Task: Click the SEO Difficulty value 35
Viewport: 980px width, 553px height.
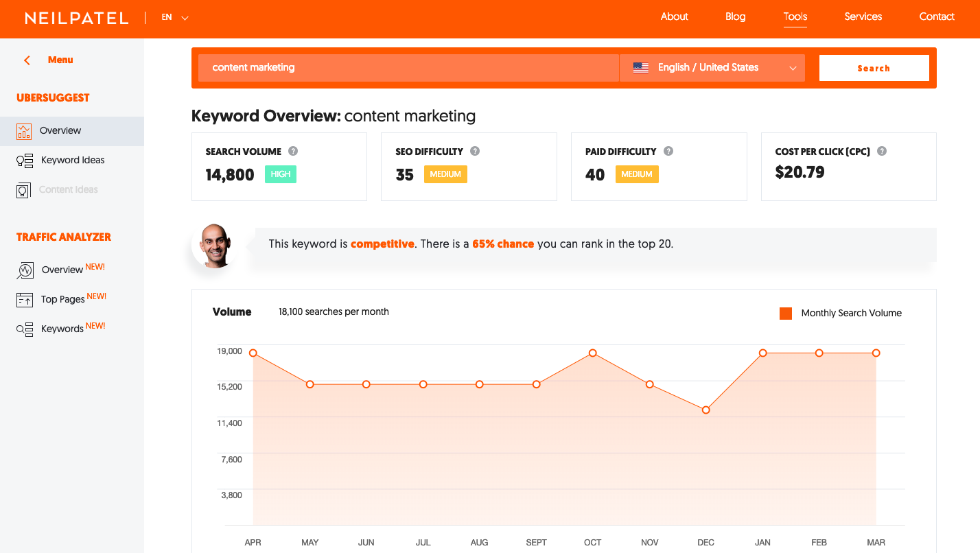Action: point(405,175)
